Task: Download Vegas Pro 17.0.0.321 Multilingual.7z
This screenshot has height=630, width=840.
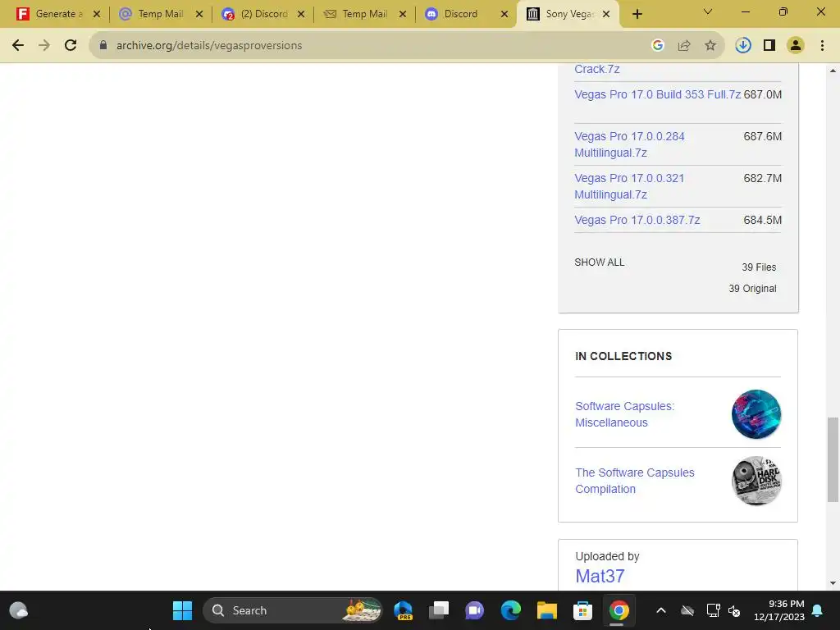Action: [x=629, y=186]
